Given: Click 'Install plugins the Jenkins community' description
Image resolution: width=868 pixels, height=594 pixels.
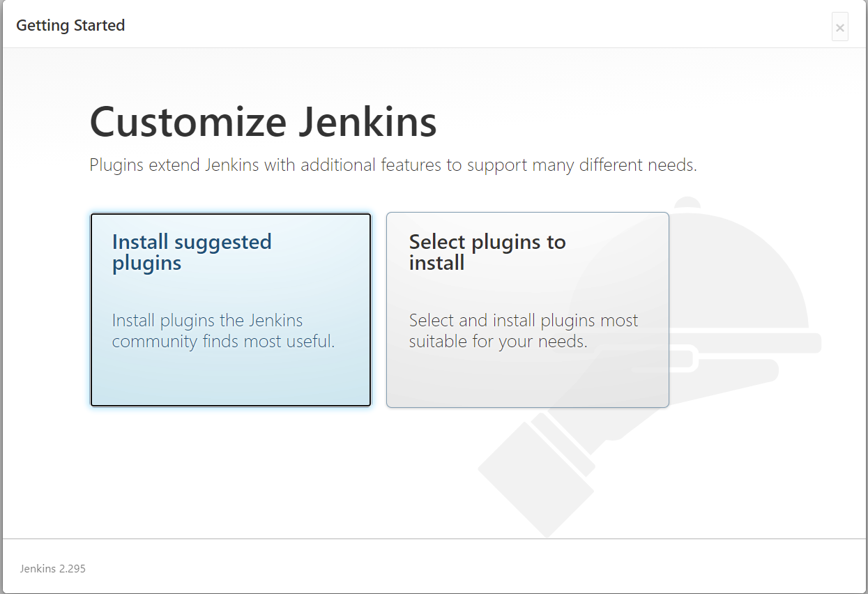Looking at the screenshot, I should tap(224, 331).
